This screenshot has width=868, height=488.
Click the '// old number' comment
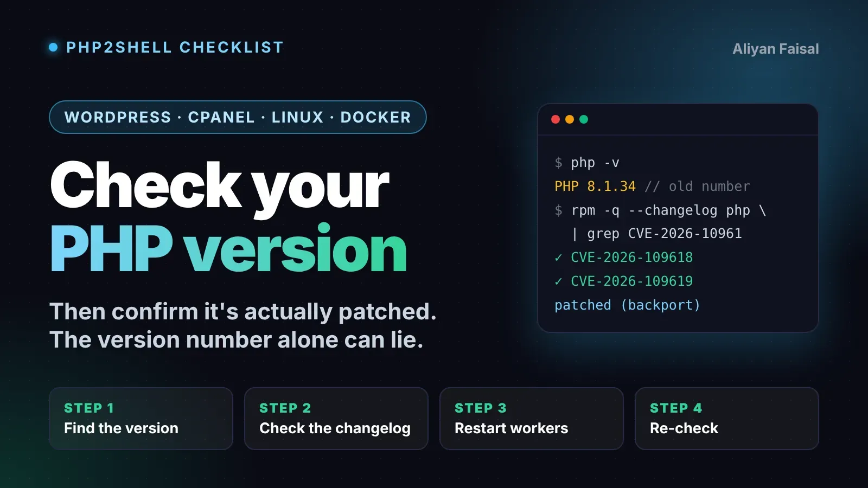[x=698, y=187]
